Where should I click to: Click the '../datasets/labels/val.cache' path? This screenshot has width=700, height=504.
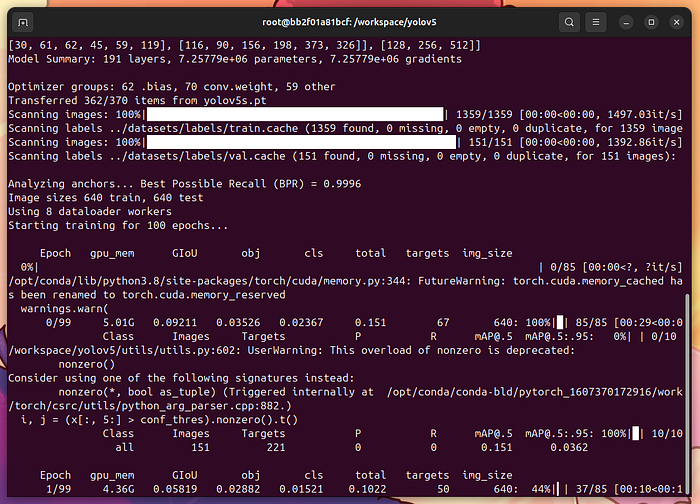click(197, 156)
